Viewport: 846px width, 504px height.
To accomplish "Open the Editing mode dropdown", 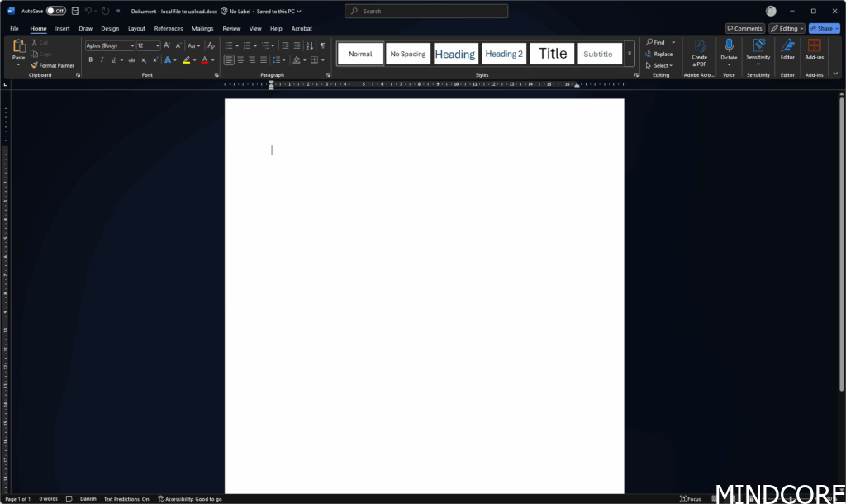I will (787, 28).
